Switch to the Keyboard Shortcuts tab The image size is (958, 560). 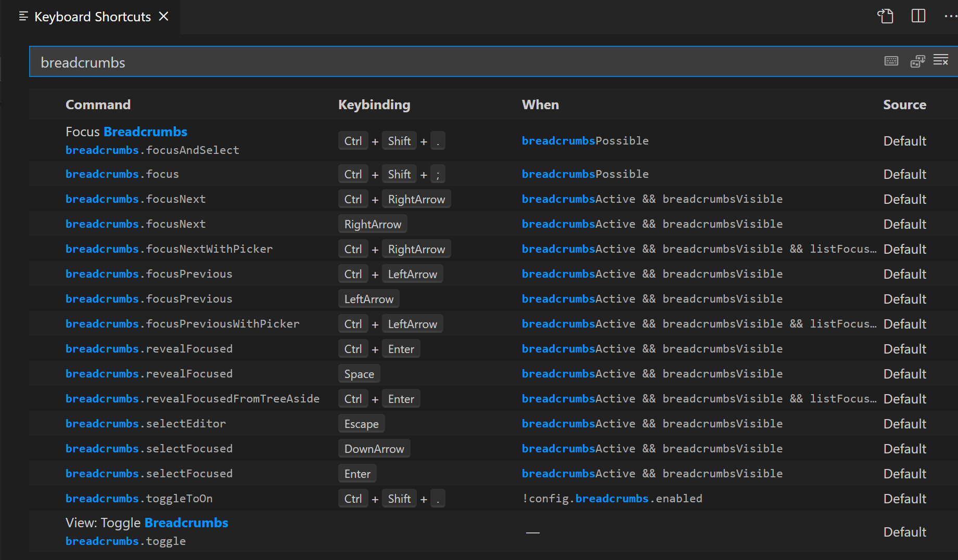coord(92,16)
